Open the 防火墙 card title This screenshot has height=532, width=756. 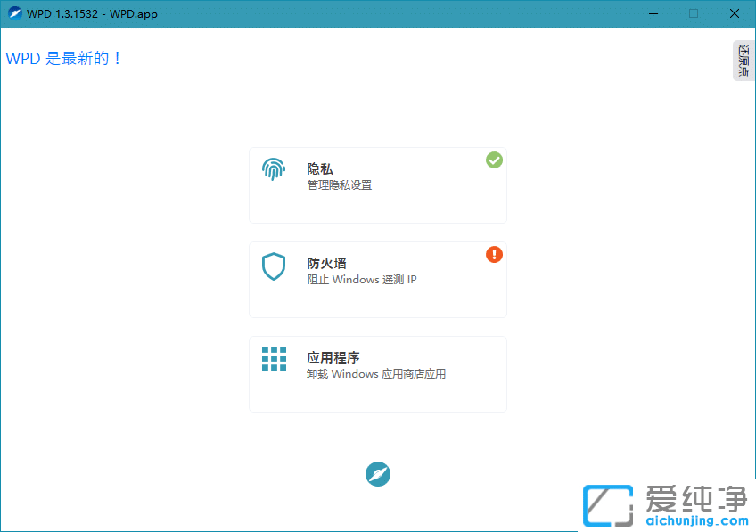[x=326, y=263]
